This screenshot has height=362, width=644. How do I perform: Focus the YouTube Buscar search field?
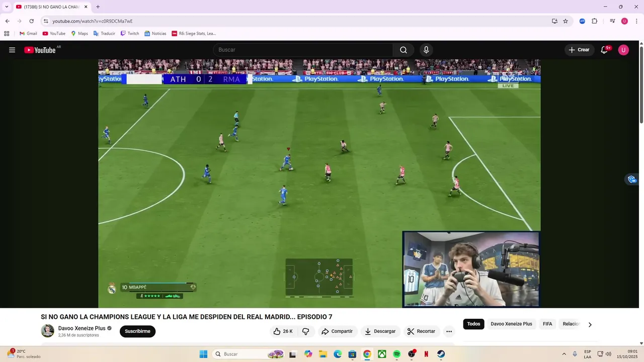303,50
